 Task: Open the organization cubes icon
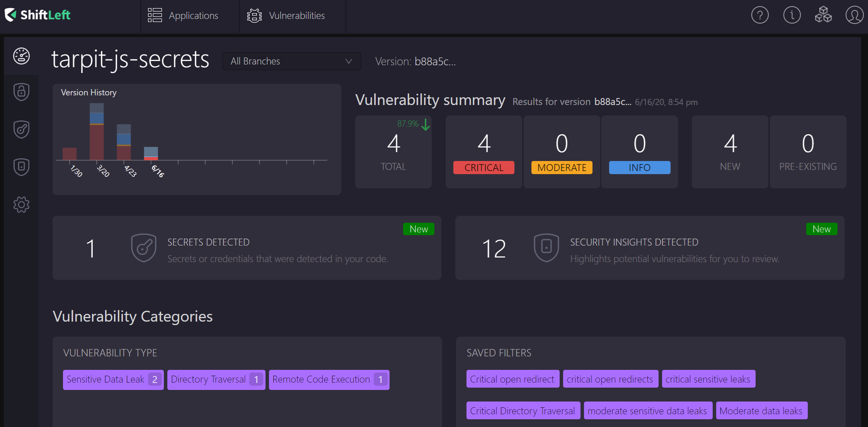823,15
